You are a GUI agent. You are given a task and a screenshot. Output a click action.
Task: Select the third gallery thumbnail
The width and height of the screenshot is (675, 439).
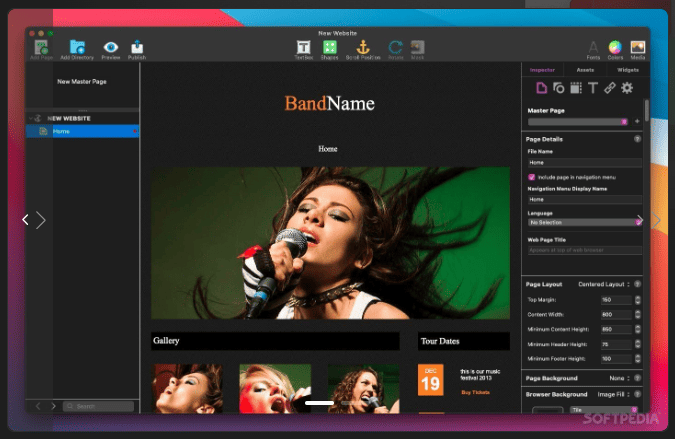(363, 389)
